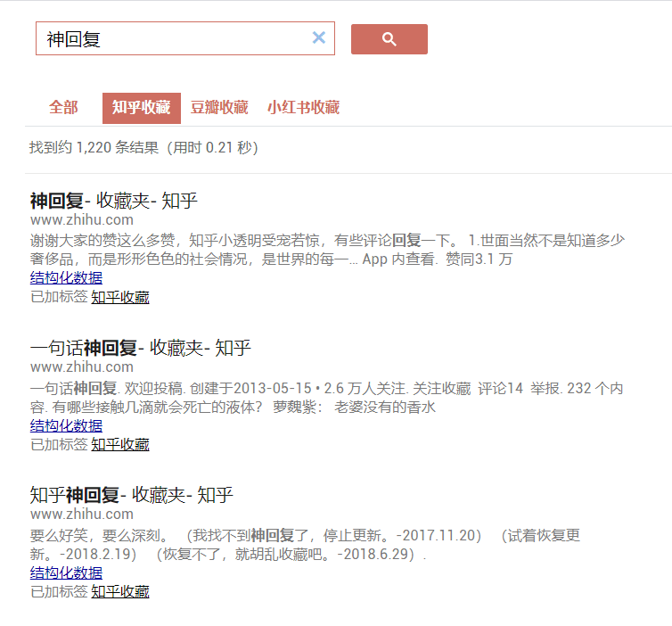Screen dimensions: 672x626
Task: Open the 豆瓣收藏 tab
Action: pyautogui.click(x=219, y=108)
